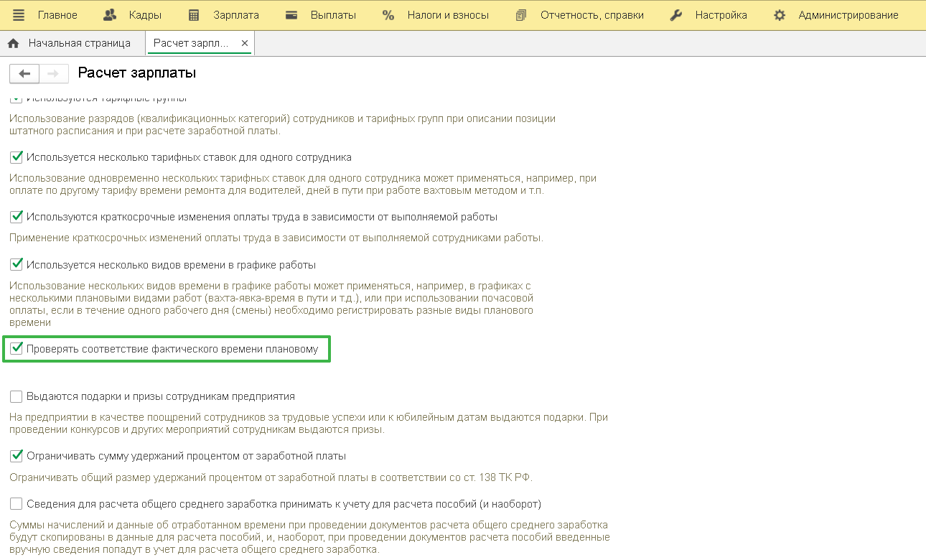Enable Выдаются подарки и призы сотрудникам
Image resolution: width=926 pixels, height=560 pixels.
tap(17, 396)
